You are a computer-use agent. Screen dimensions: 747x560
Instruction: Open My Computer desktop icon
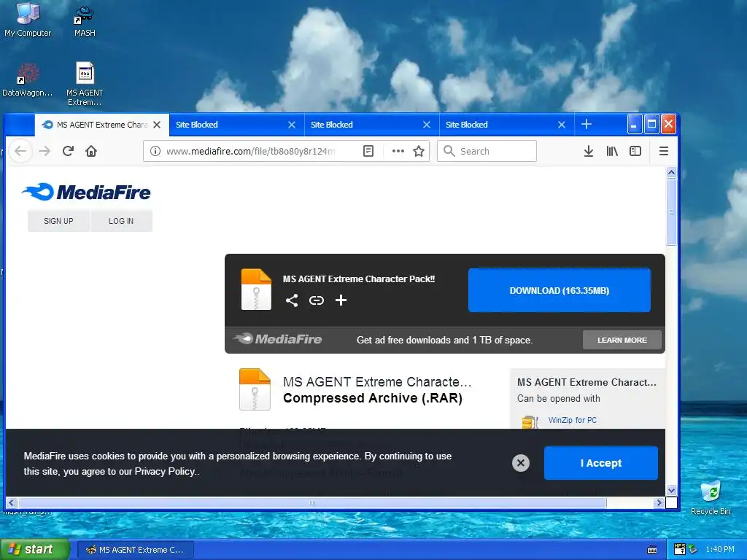tap(28, 20)
